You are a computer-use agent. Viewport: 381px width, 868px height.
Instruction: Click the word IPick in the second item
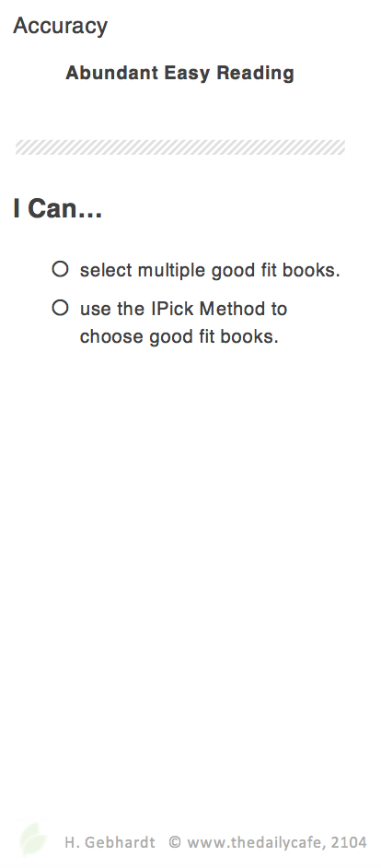(x=172, y=309)
